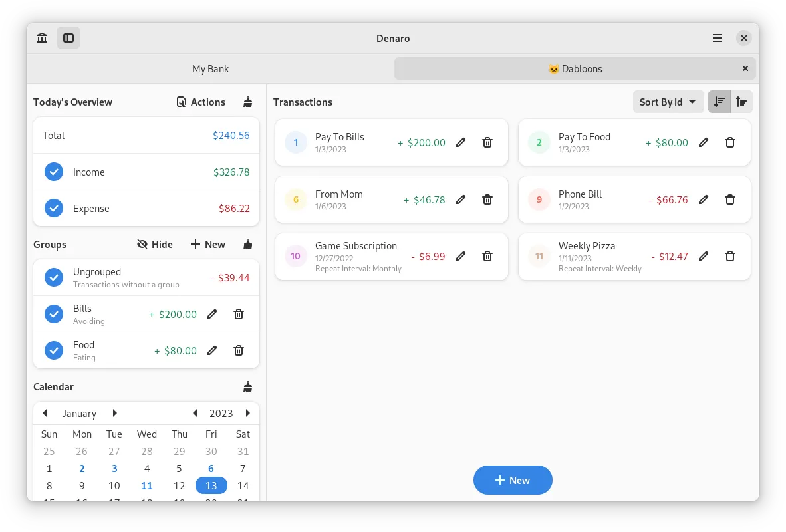The image size is (786, 532).
Task: Click the blue New transaction button
Action: pos(513,480)
